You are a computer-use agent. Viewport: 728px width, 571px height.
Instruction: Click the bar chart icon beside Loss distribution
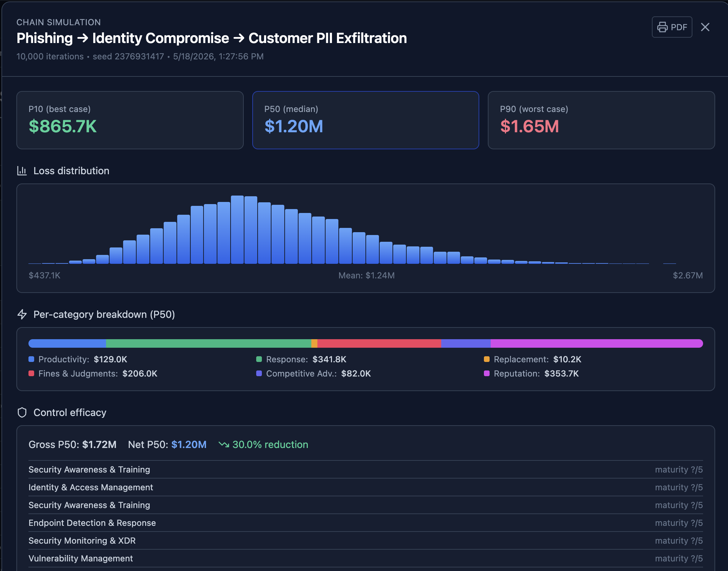22,171
